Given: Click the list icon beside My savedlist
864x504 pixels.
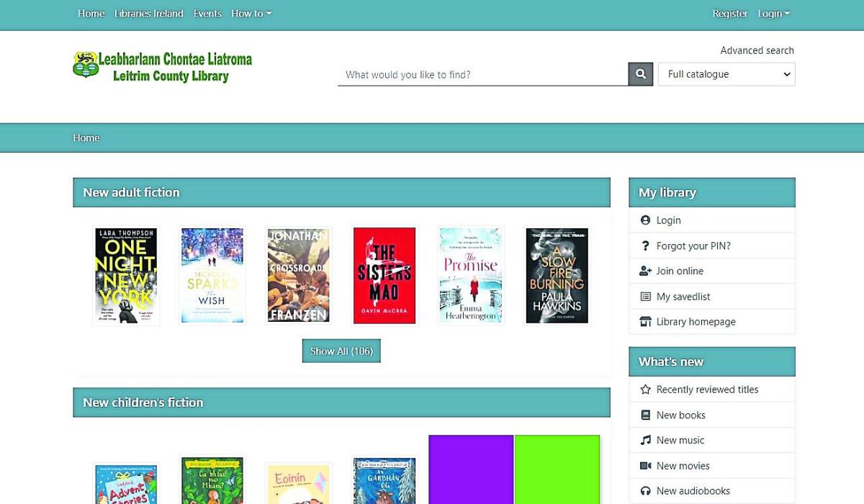Looking at the screenshot, I should tap(646, 296).
